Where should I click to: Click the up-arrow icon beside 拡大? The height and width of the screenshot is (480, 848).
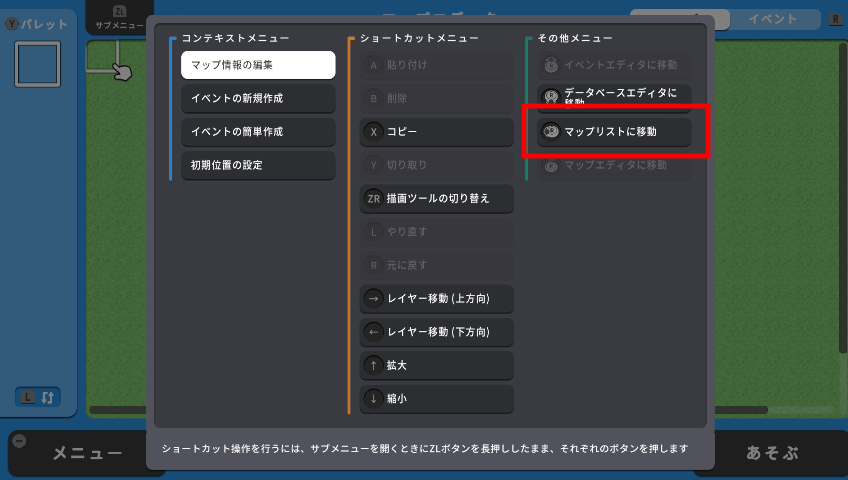(373, 366)
